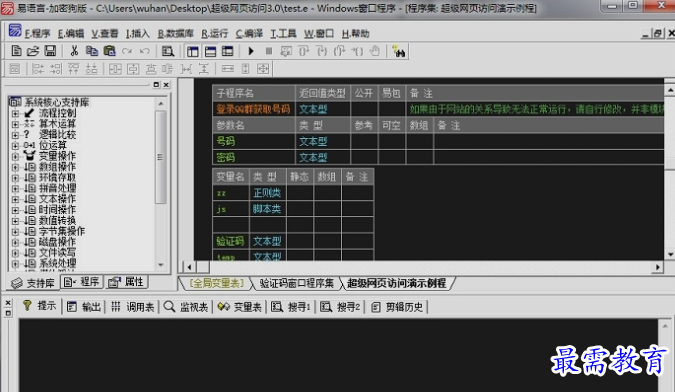The width and height of the screenshot is (675, 392).
Task: Switch to the 调用表 output tab
Action: (x=133, y=307)
